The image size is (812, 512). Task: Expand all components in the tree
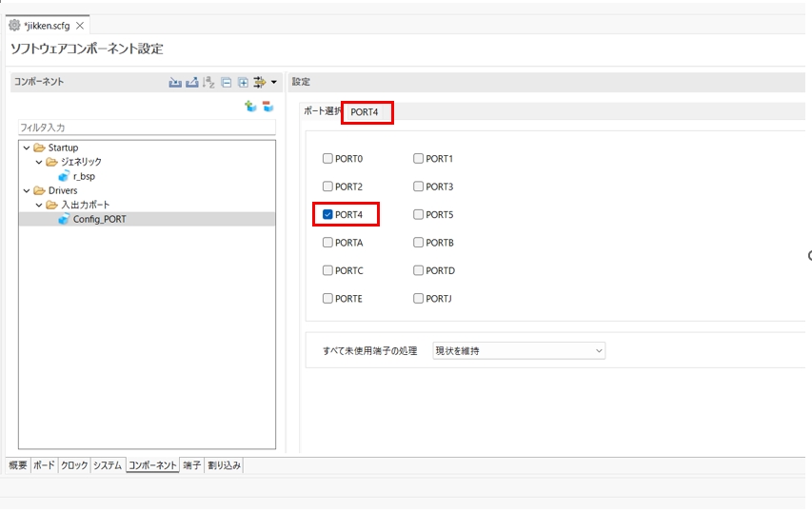(x=242, y=83)
